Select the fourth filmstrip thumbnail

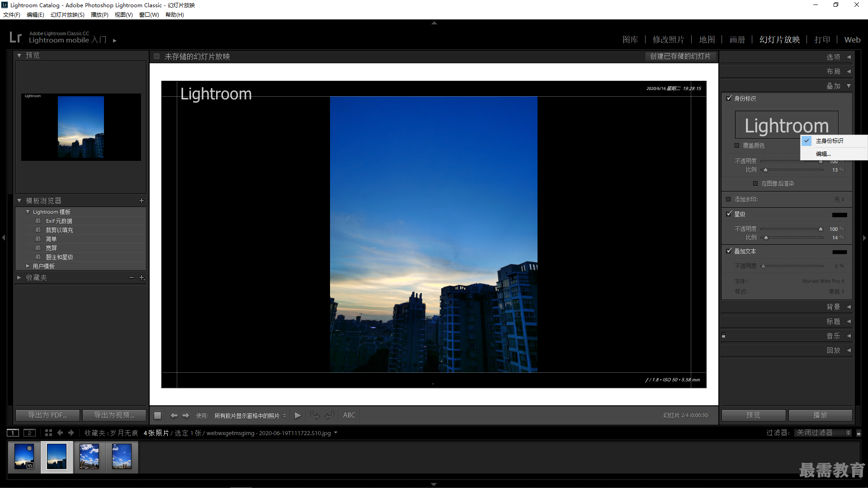tap(122, 456)
